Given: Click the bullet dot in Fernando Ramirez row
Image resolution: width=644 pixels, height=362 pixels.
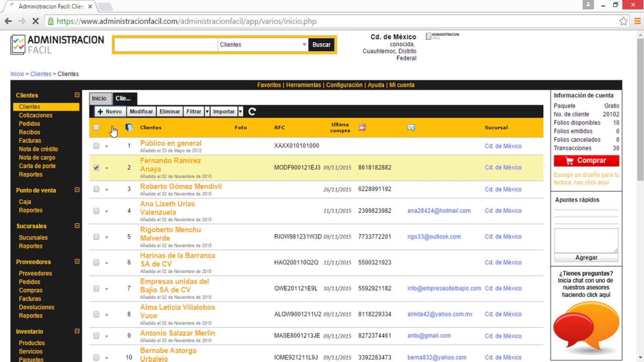Looking at the screenshot, I should pyautogui.click(x=107, y=168).
